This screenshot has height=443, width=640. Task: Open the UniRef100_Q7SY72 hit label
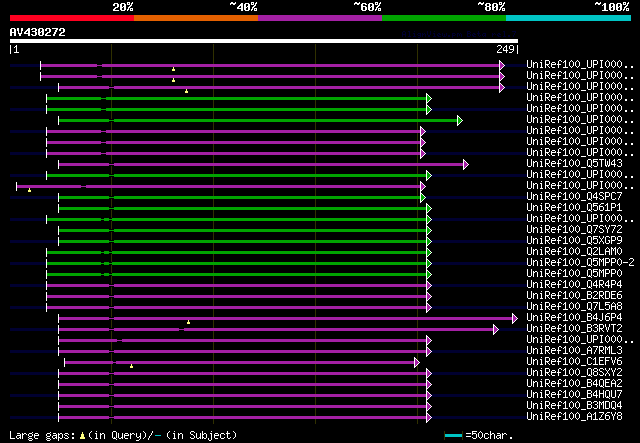click(x=574, y=229)
